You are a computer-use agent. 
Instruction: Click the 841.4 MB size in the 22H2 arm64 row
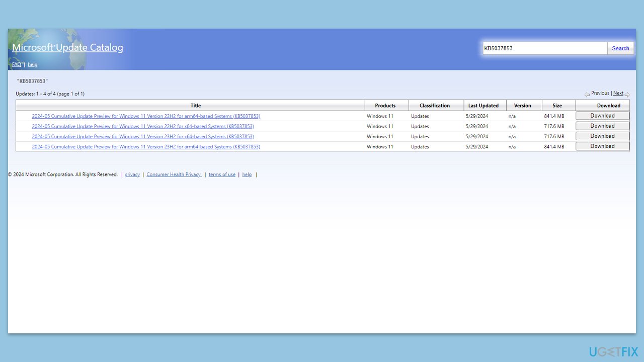click(x=554, y=116)
